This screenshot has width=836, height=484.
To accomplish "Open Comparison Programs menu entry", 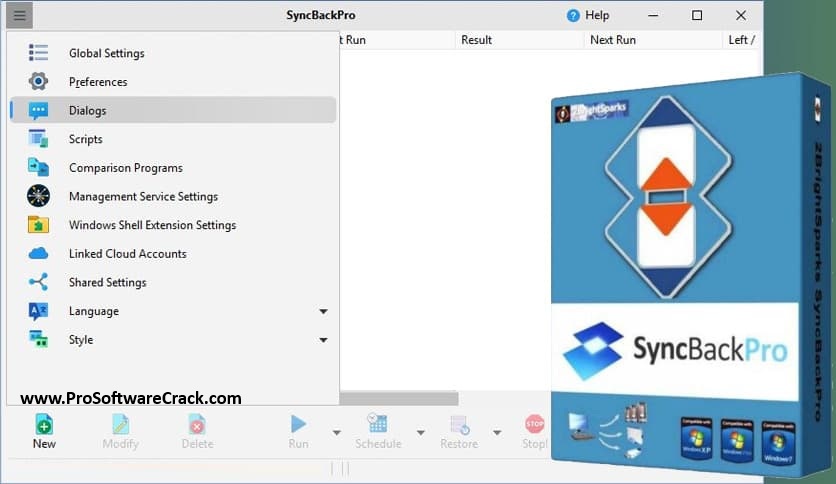I will point(173,167).
